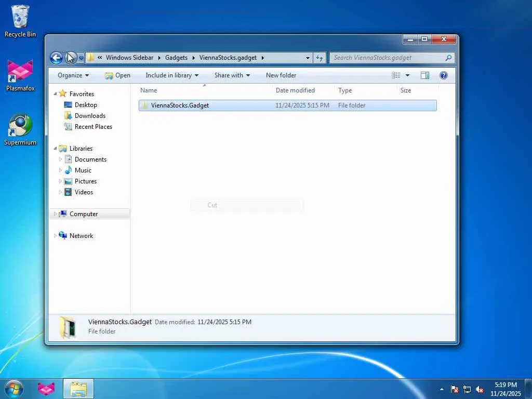Viewport: 532px width, 399px height.
Task: Open the more view options dropdown
Action: tap(407, 75)
